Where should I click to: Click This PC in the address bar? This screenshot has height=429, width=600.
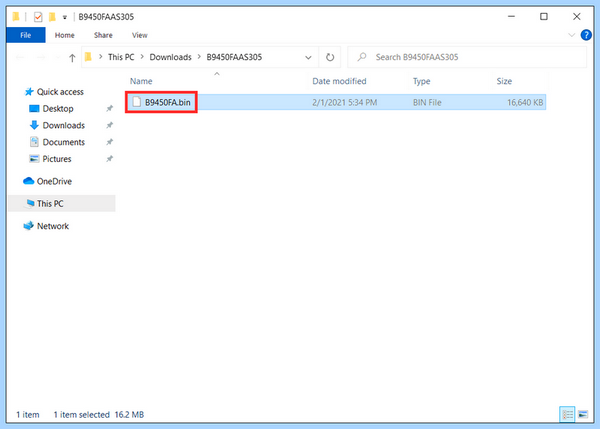tap(121, 57)
